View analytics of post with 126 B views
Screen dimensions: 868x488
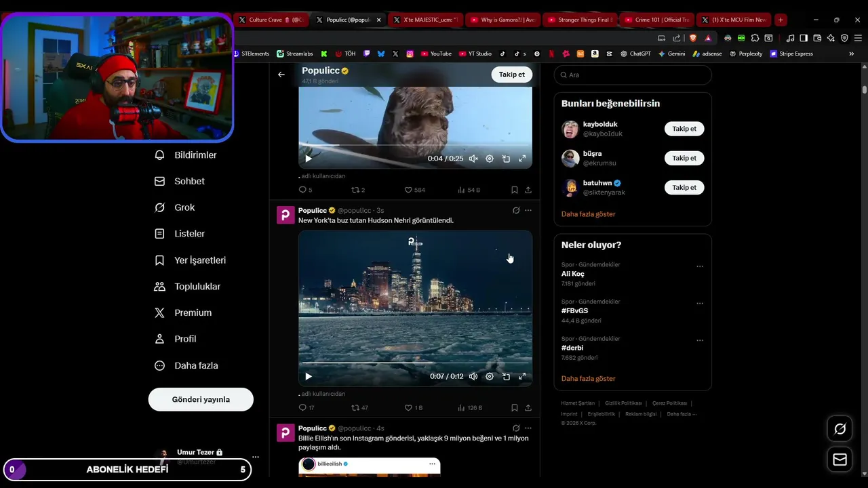pos(470,407)
